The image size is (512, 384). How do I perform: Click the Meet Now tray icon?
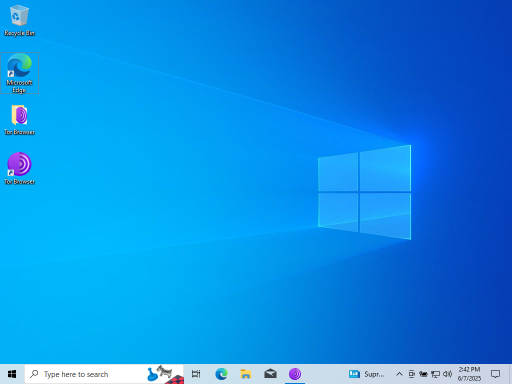click(412, 374)
